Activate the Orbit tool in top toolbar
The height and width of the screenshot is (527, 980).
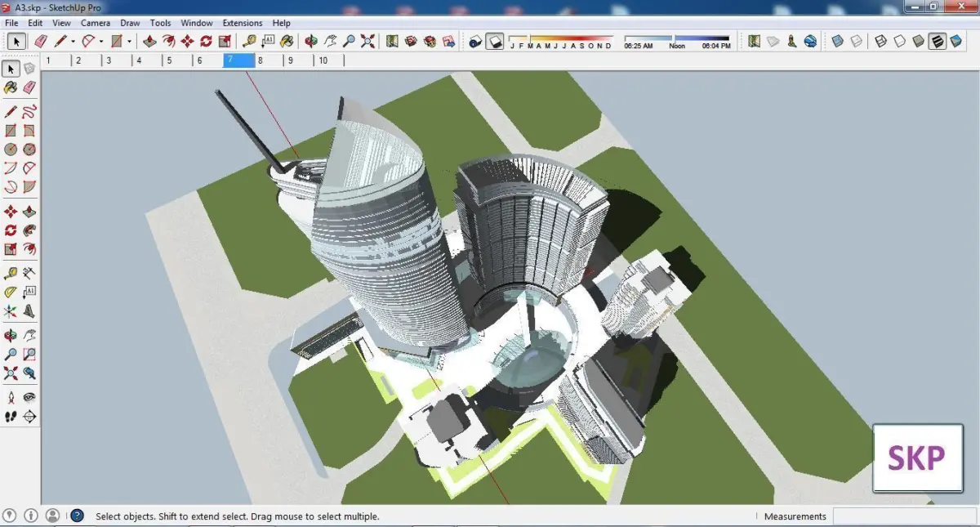click(311, 41)
